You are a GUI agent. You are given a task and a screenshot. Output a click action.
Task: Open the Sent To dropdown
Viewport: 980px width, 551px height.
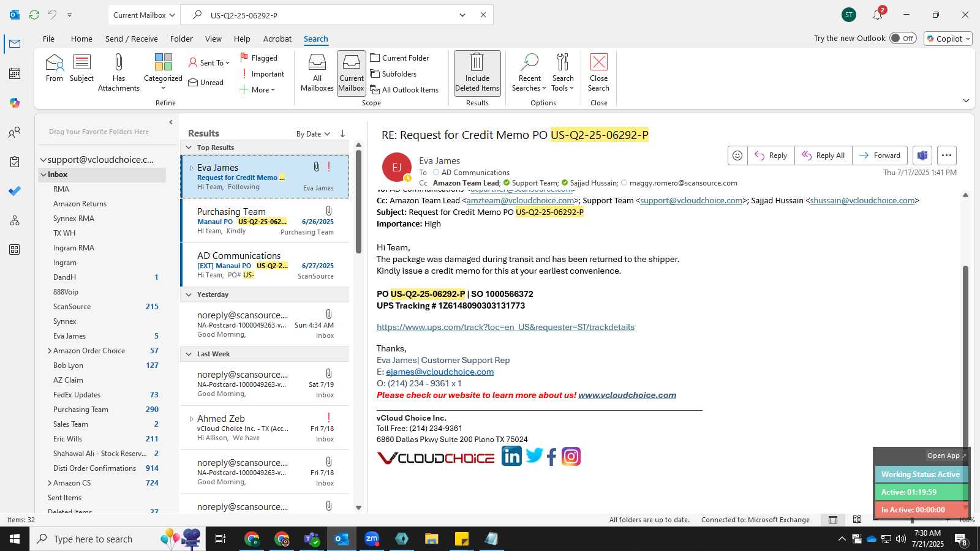coord(209,62)
